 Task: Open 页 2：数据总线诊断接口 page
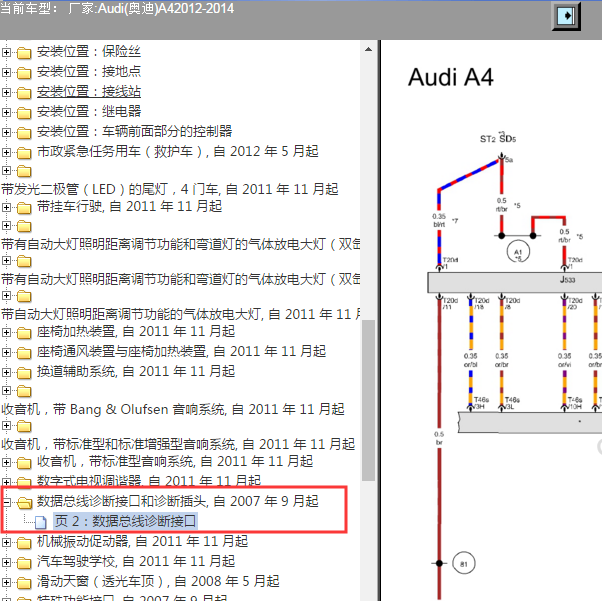pyautogui.click(x=125, y=521)
